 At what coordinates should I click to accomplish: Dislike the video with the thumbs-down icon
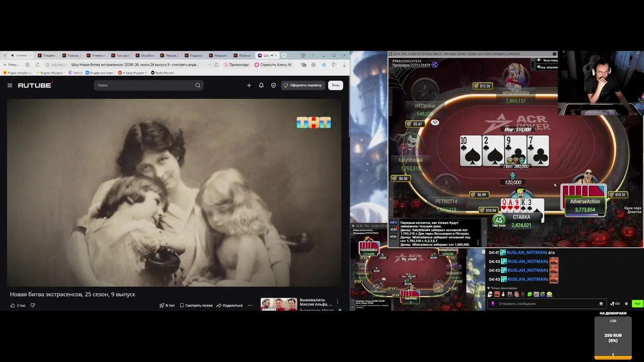[x=33, y=305]
